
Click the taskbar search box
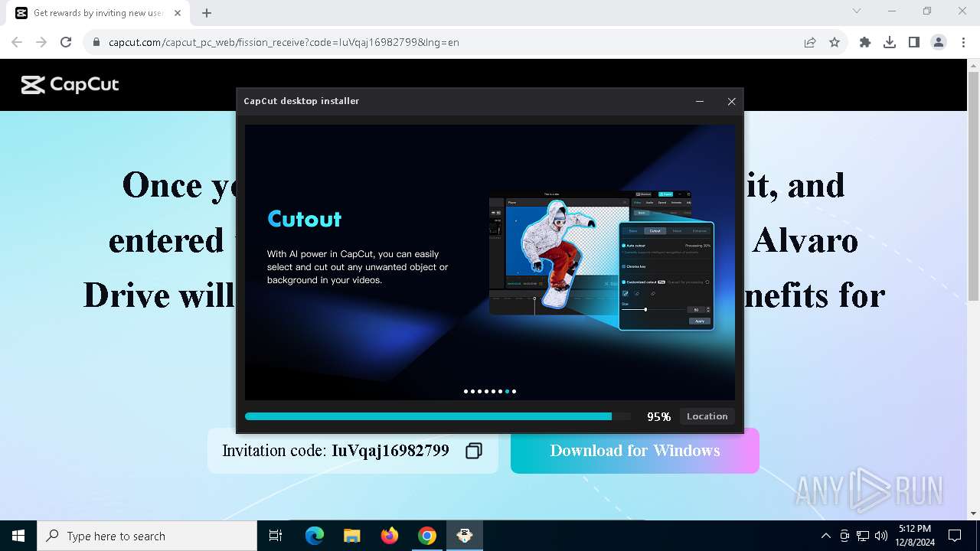coord(147,536)
